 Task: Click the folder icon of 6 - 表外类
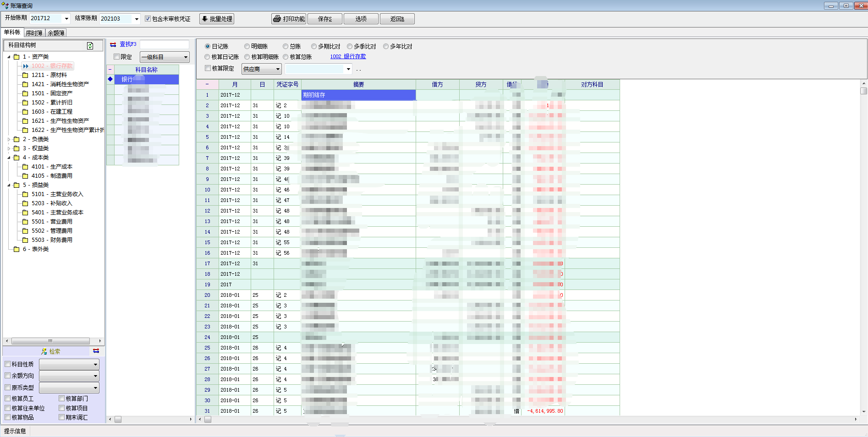pyautogui.click(x=17, y=249)
